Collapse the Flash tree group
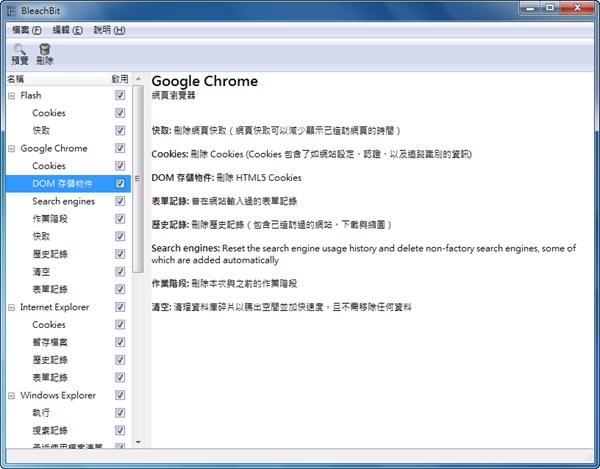The width and height of the screenshot is (600, 469). (x=11, y=96)
